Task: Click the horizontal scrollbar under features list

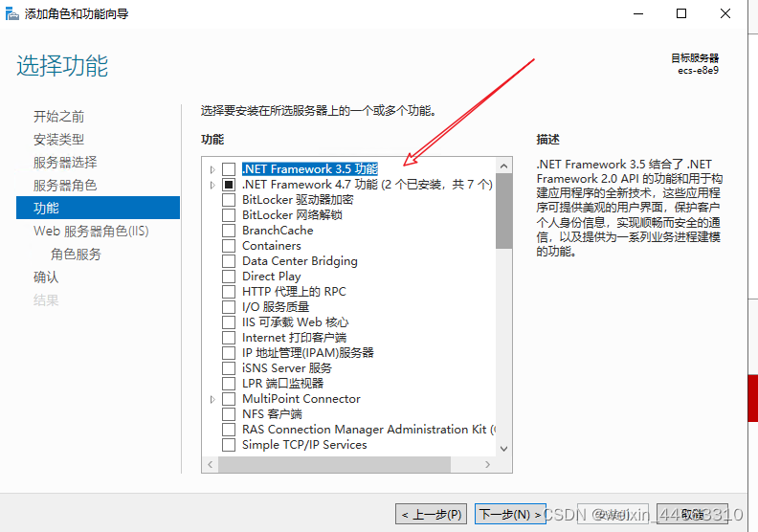Action: pos(349,464)
